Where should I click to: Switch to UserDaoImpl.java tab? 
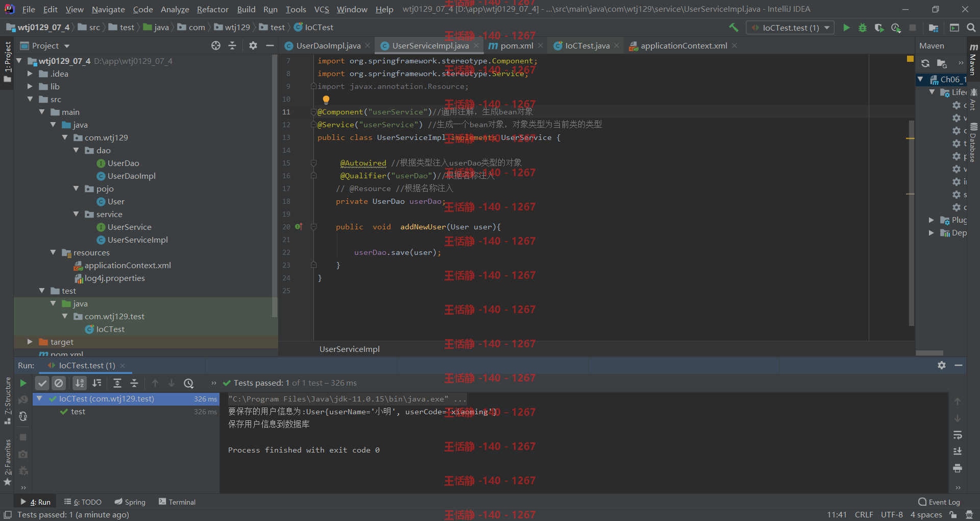pos(328,46)
